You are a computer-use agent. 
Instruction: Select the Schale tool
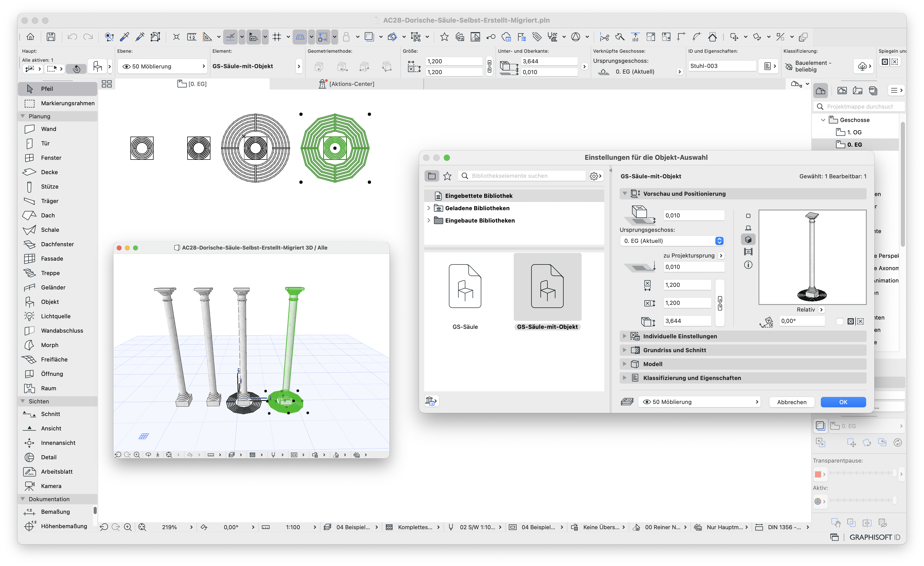click(x=57, y=229)
